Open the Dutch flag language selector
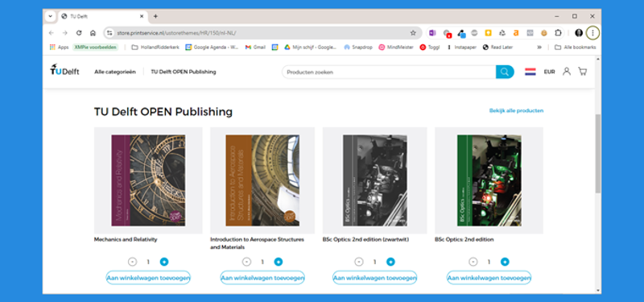 pos(530,72)
